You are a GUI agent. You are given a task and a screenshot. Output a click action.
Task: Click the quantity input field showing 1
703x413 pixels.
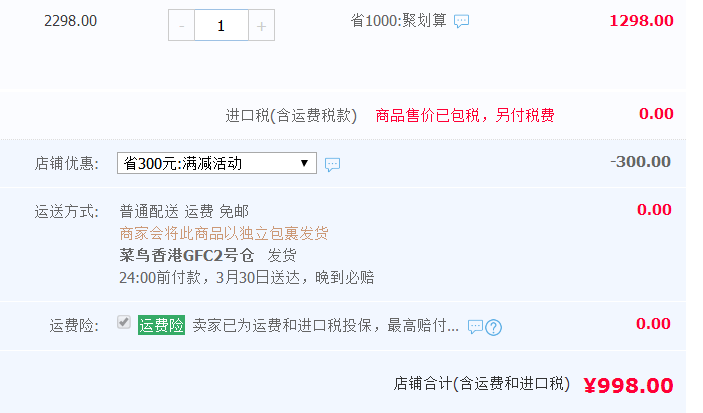tap(221, 26)
